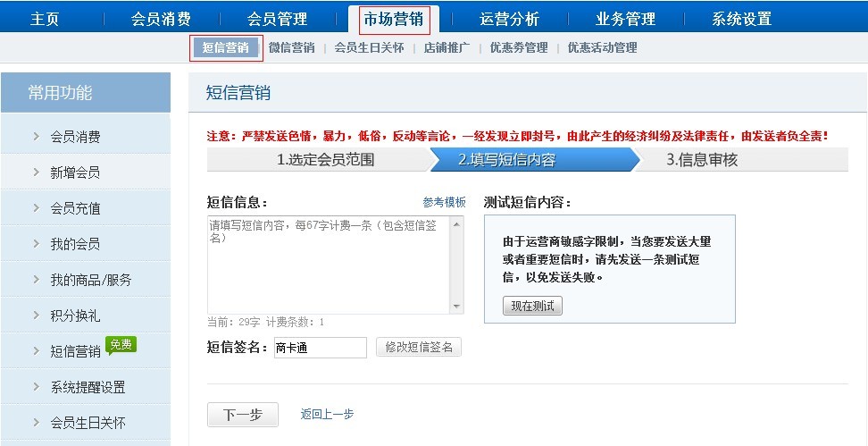Click the green 免费 badge in sidebar

click(121, 345)
